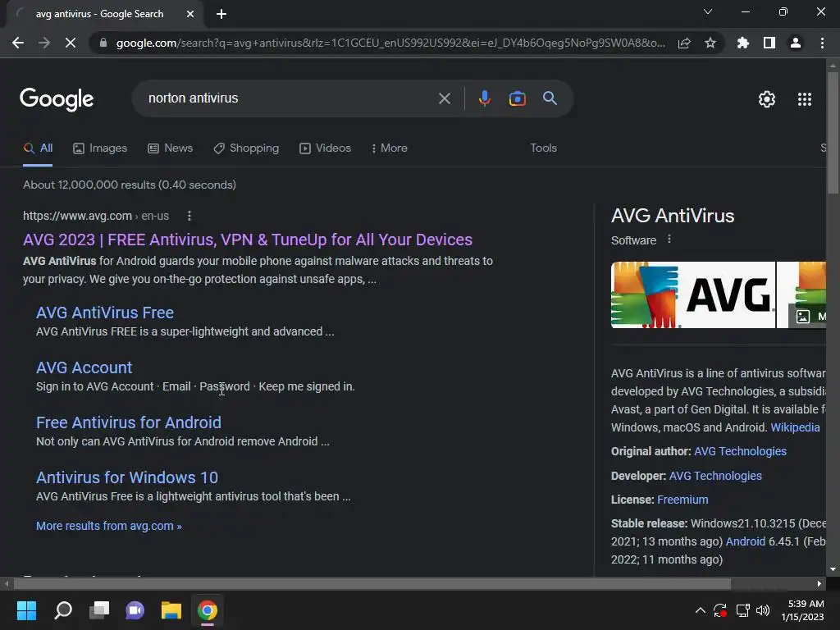Search by image with the camera icon

pyautogui.click(x=517, y=98)
